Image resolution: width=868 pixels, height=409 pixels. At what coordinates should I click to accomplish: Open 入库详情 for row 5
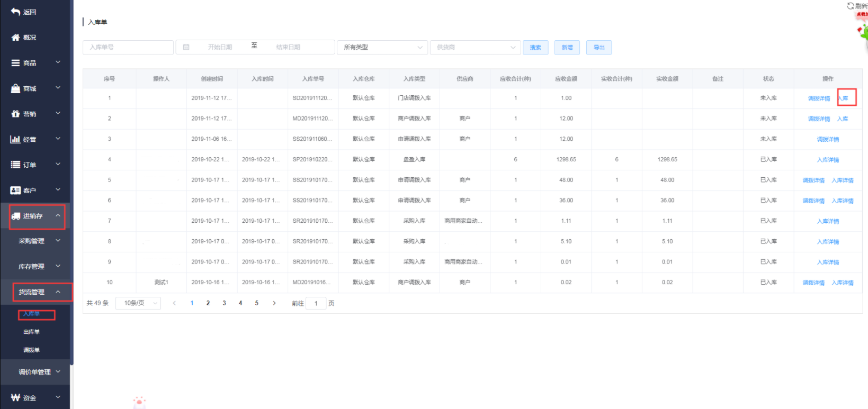[843, 180]
